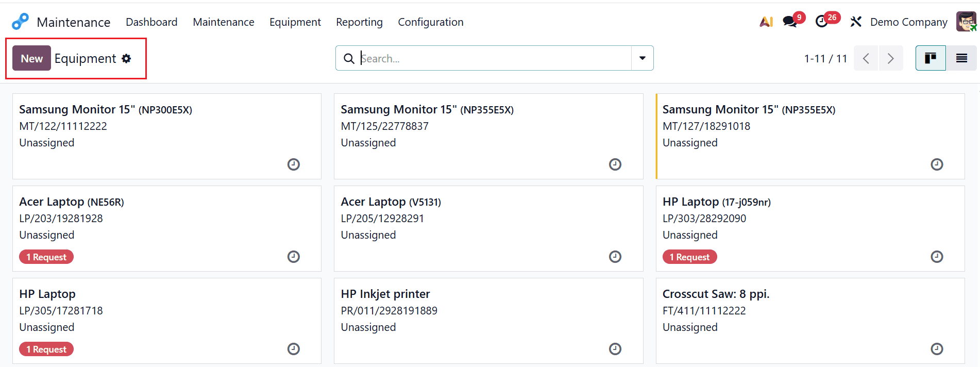The width and height of the screenshot is (980, 367).
Task: Open the Maintenance menu item
Action: click(224, 22)
